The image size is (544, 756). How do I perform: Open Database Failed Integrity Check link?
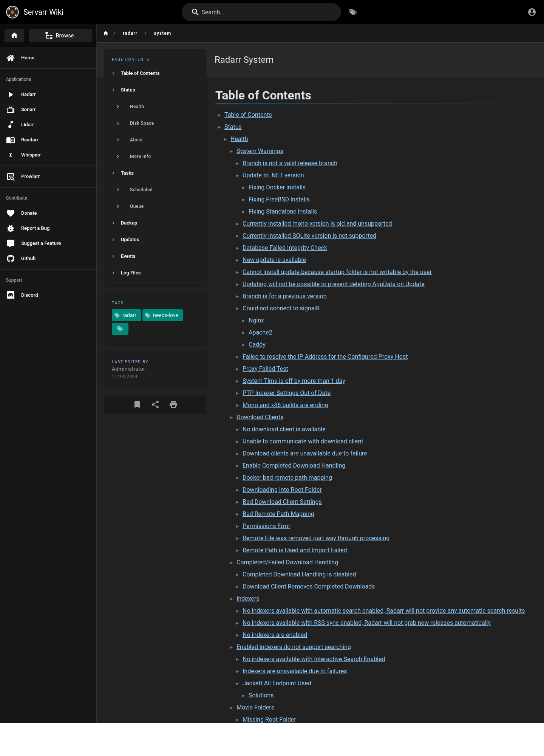tap(285, 248)
